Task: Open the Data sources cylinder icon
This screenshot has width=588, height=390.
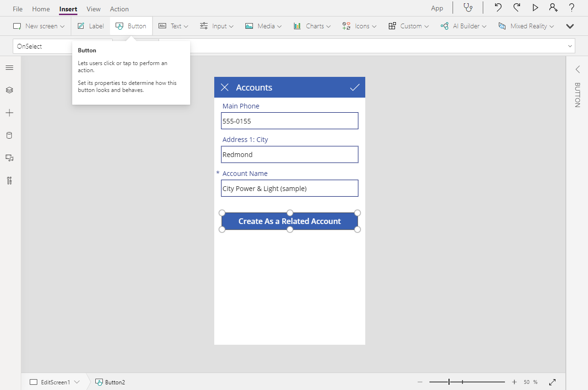Action: (9, 135)
